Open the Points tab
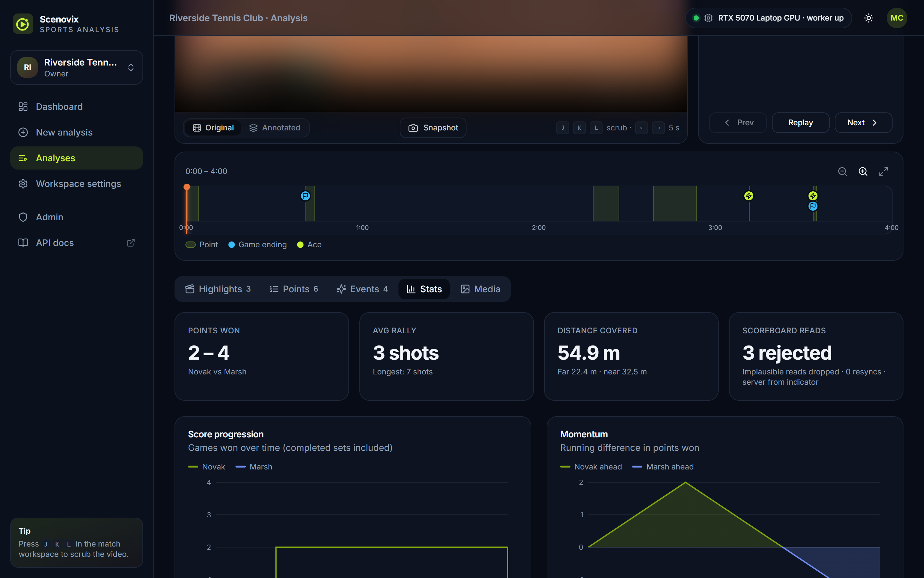 (x=294, y=289)
